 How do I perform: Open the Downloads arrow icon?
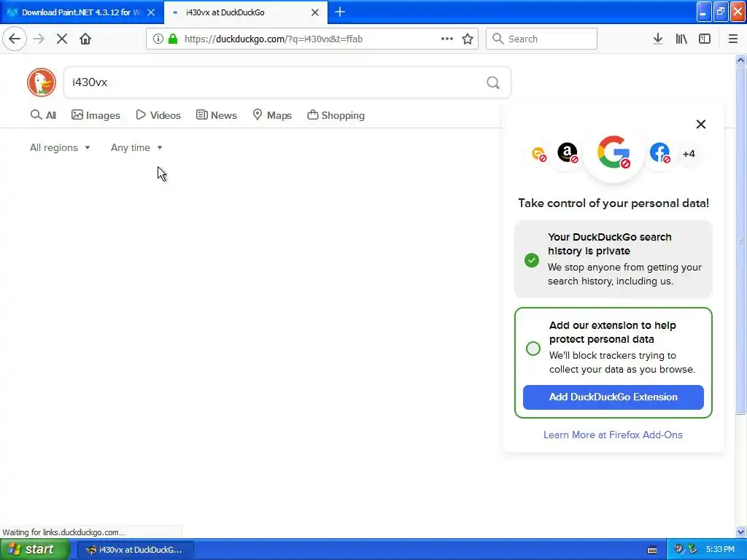pos(658,39)
